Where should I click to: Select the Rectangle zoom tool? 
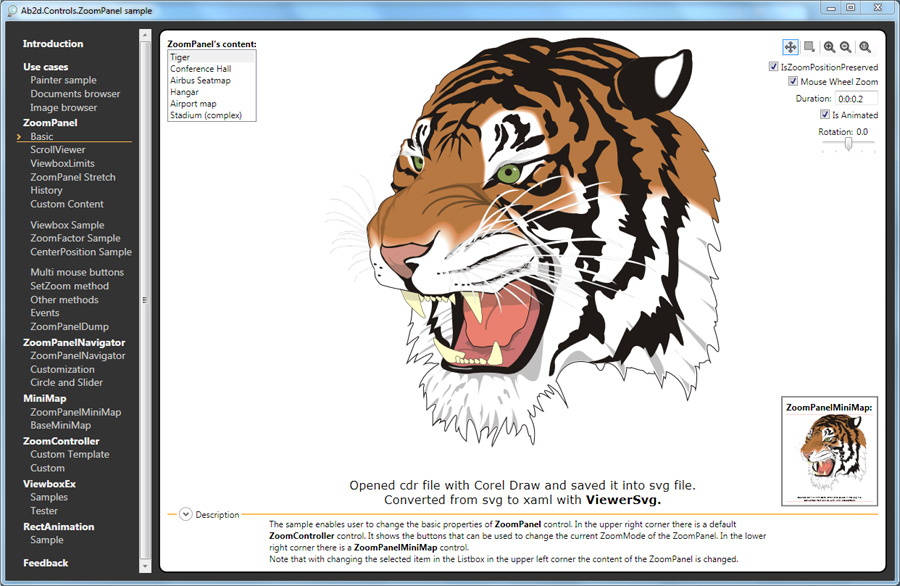809,47
